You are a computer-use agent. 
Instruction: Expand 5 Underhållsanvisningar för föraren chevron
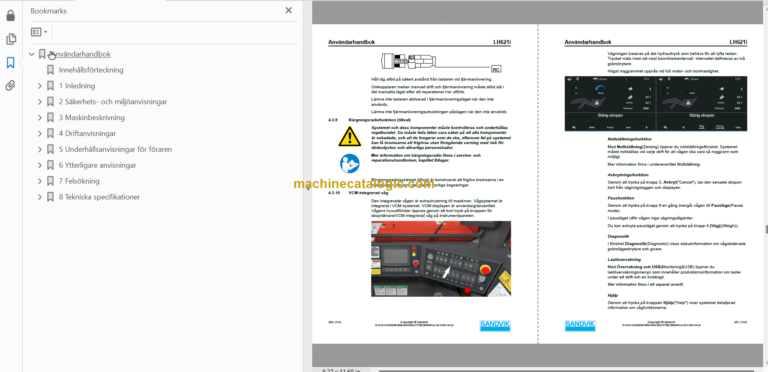(x=40, y=149)
